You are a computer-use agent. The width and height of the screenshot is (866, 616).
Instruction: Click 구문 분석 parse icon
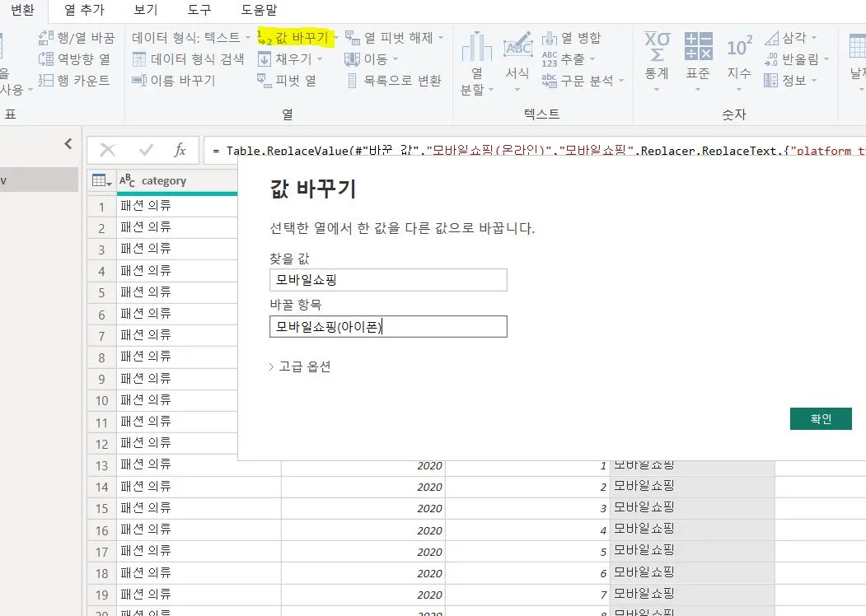[550, 81]
